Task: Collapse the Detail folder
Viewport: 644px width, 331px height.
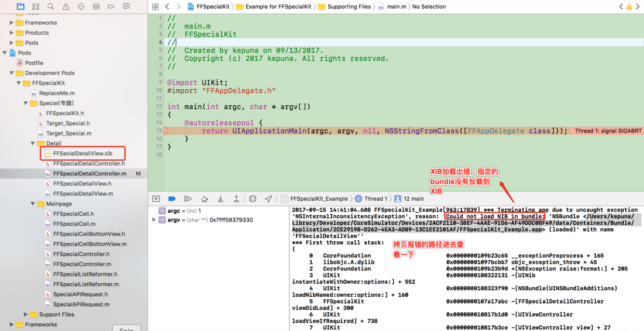Action: coord(33,143)
